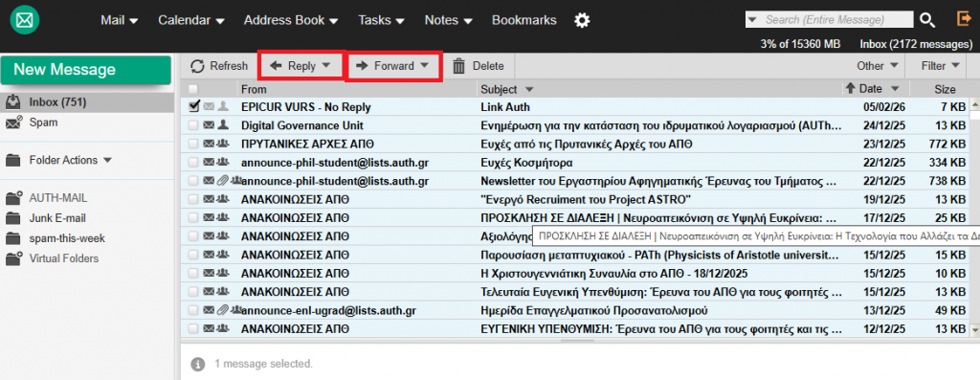Screen dimensions: 980x380
Task: Click the Junk E-mail folder icon
Action: click(13, 219)
